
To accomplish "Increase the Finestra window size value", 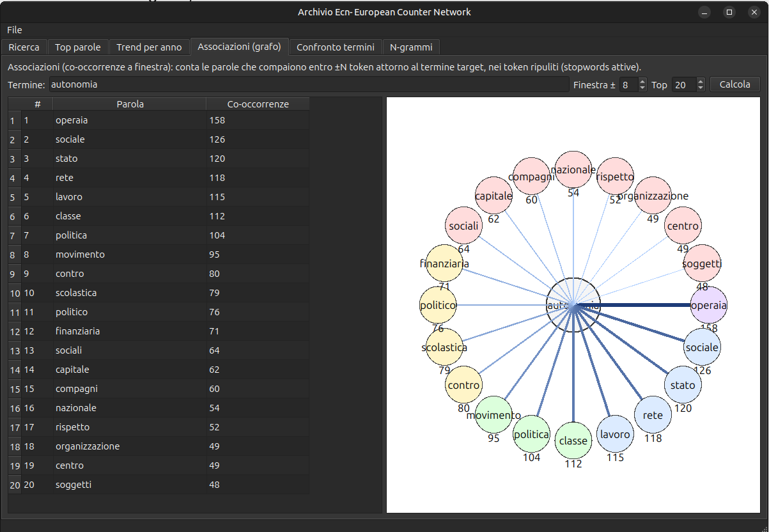I will click(642, 81).
